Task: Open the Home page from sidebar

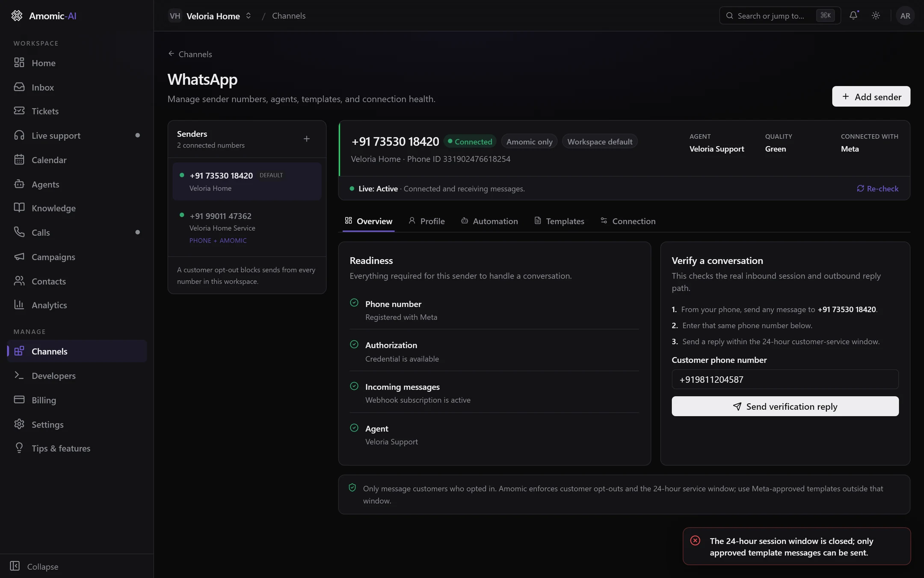Action: pos(77,63)
